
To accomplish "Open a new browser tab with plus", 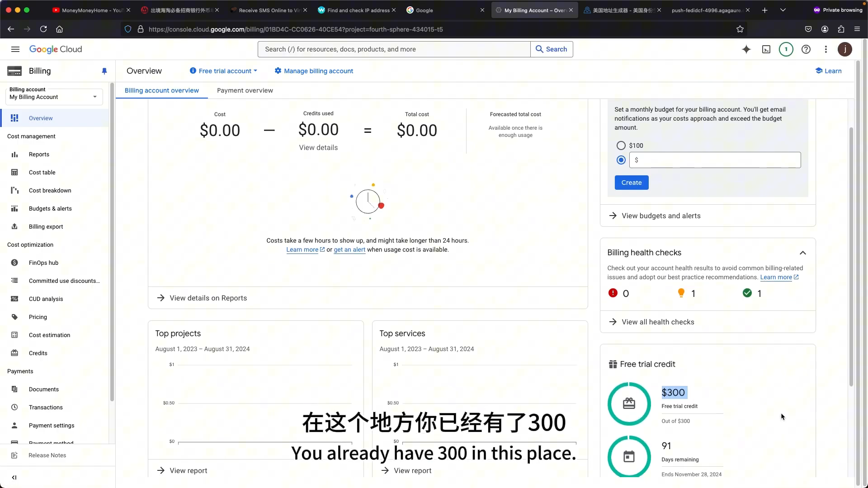I will (765, 10).
